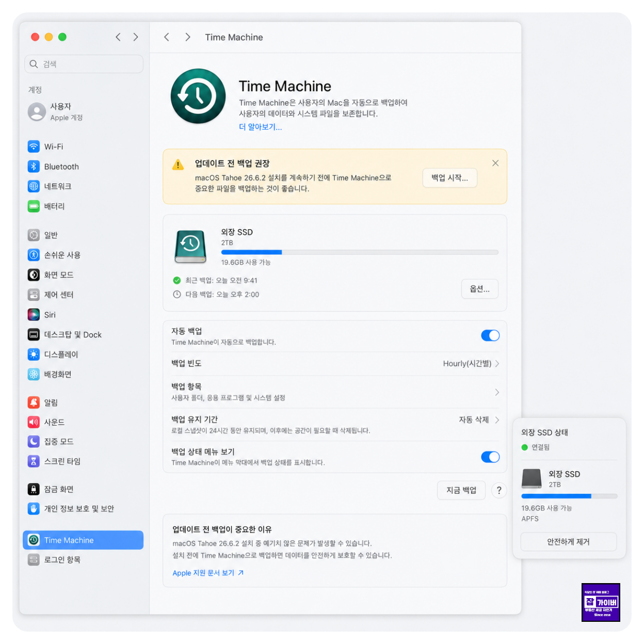This screenshot has height=644, width=644.
Task: Toggle the 백업 상태 메뉴 보기 switch
Action: 490,457
